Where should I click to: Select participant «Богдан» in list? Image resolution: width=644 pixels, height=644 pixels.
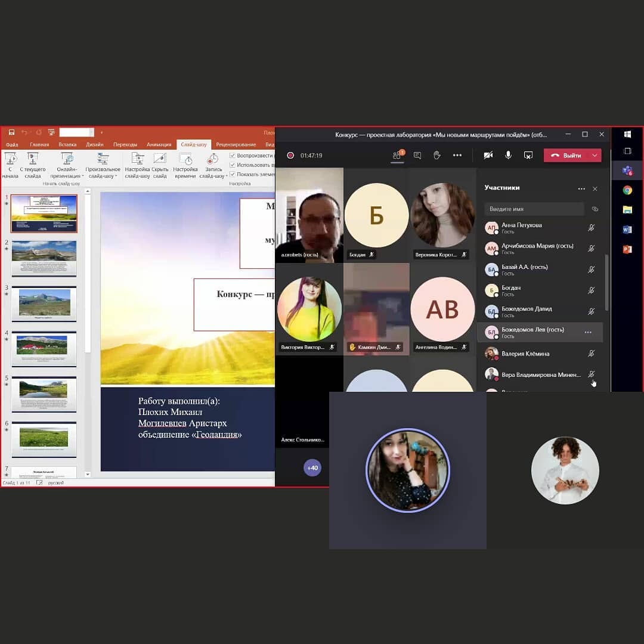(x=540, y=290)
